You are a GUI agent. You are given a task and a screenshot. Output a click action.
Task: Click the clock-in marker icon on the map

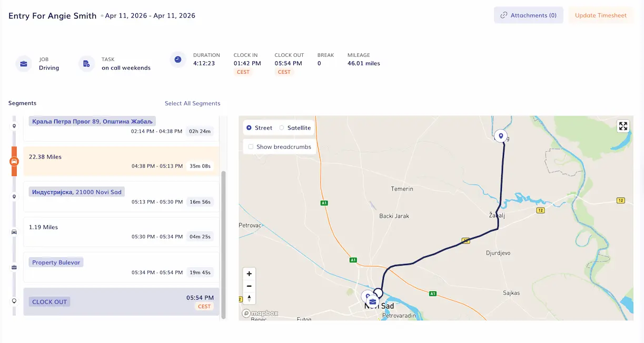click(x=500, y=135)
